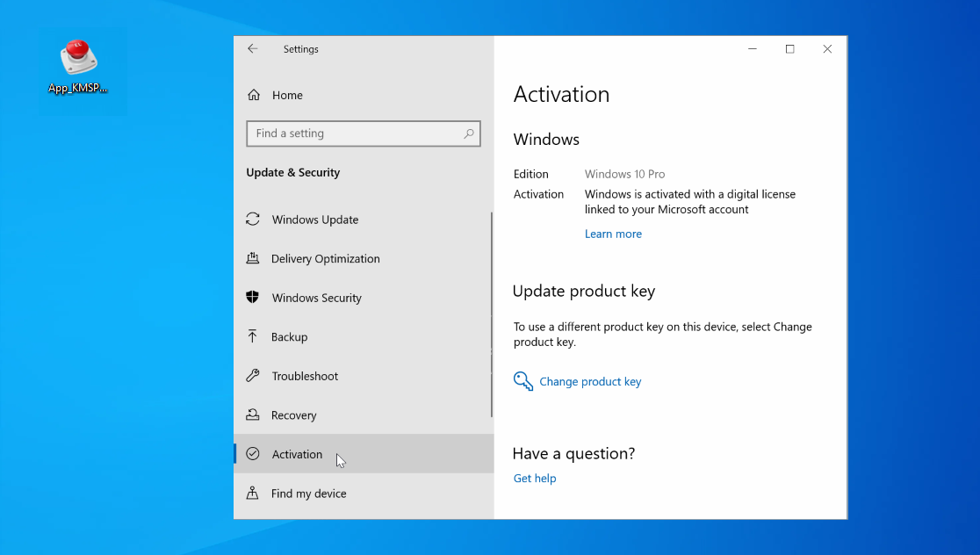The height and width of the screenshot is (555, 980).
Task: Maximize the Settings window
Action: click(790, 49)
